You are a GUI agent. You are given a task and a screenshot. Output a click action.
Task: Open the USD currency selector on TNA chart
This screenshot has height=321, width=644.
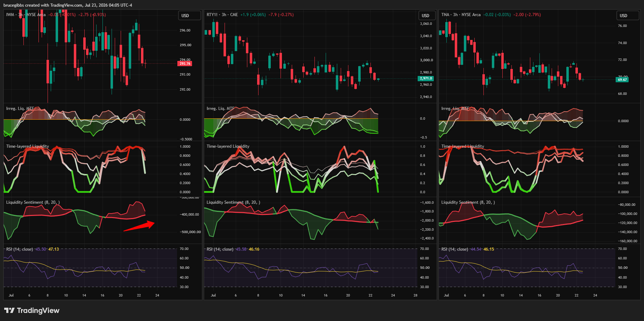tap(628, 15)
